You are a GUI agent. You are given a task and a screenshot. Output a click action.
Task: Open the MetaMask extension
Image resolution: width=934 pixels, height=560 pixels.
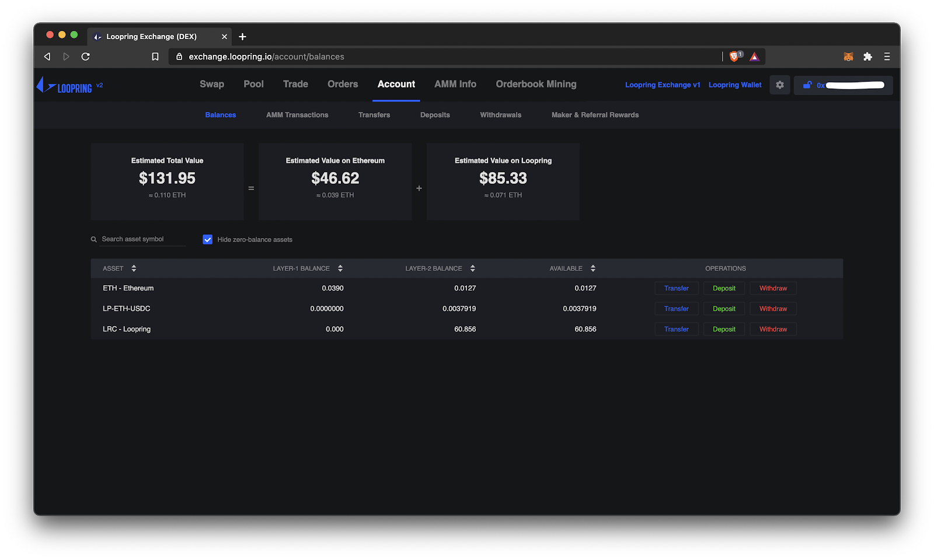pos(848,57)
